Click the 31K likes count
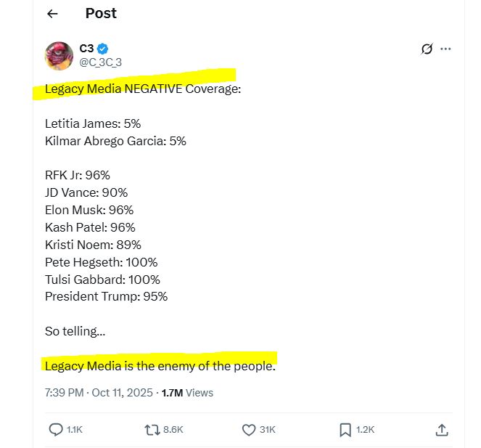The height and width of the screenshot is (448, 481). 268,430
